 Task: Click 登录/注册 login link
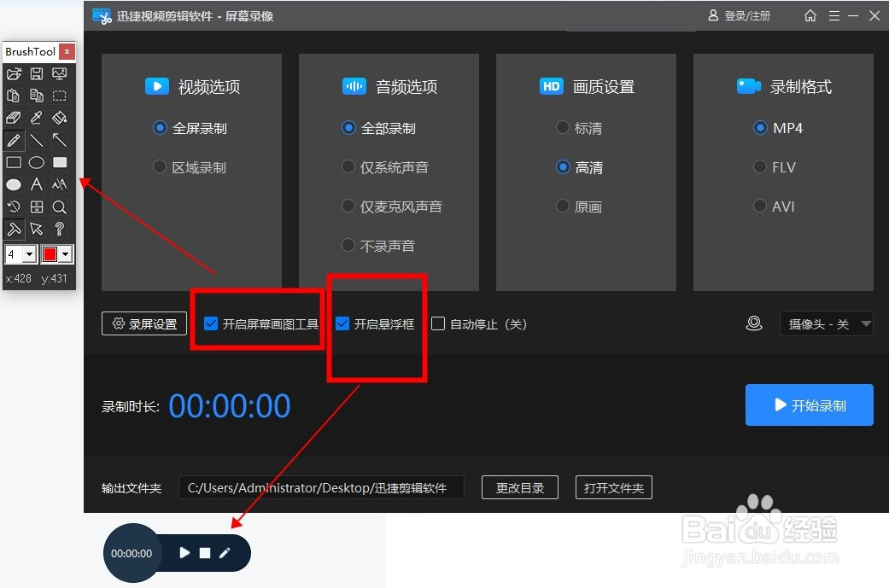point(740,16)
